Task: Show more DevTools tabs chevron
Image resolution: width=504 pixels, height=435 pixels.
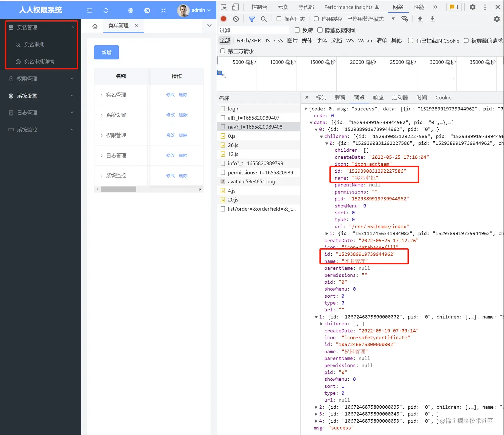Action: [x=435, y=7]
